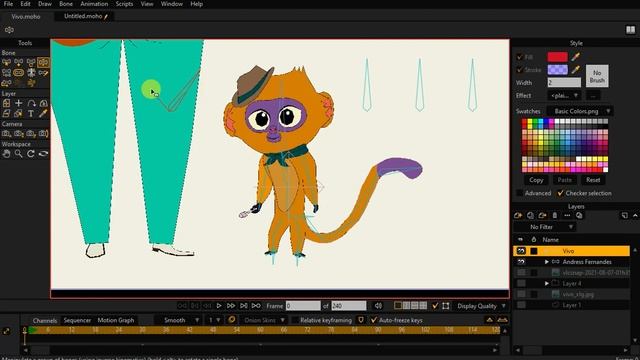640x360 pixels.
Task: Switch to the Sequencer tab
Action: [x=77, y=320]
